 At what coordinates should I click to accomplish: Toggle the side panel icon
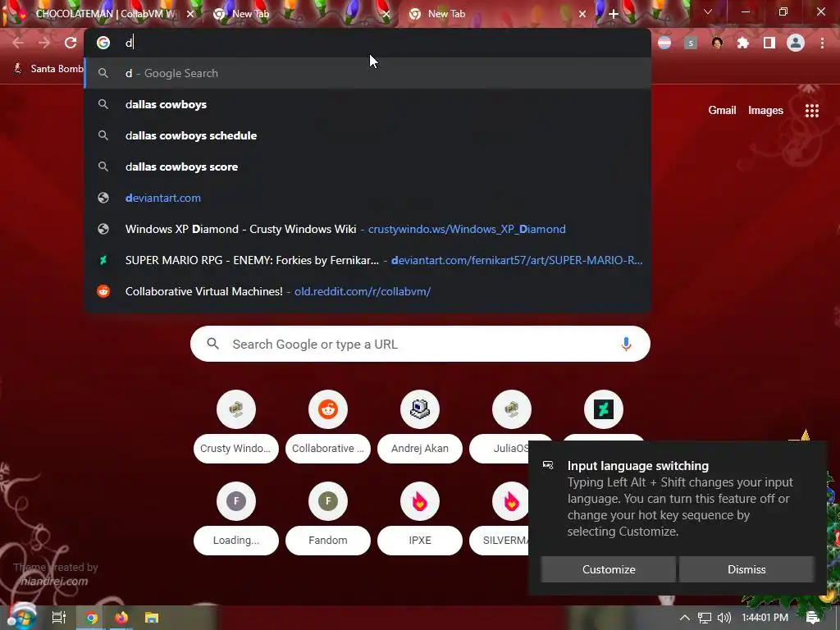(x=769, y=43)
